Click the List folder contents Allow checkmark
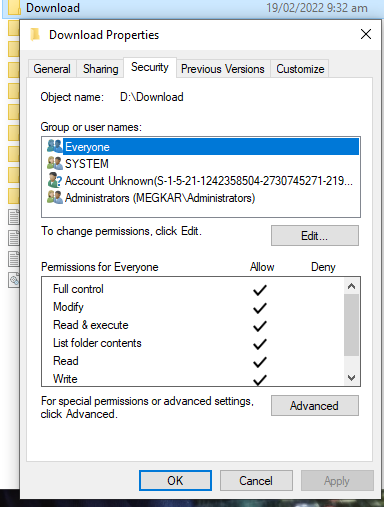 (260, 344)
